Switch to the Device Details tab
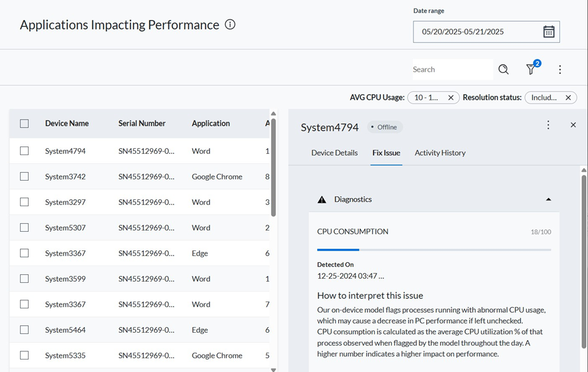Viewport: 588px width, 372px height. (334, 153)
